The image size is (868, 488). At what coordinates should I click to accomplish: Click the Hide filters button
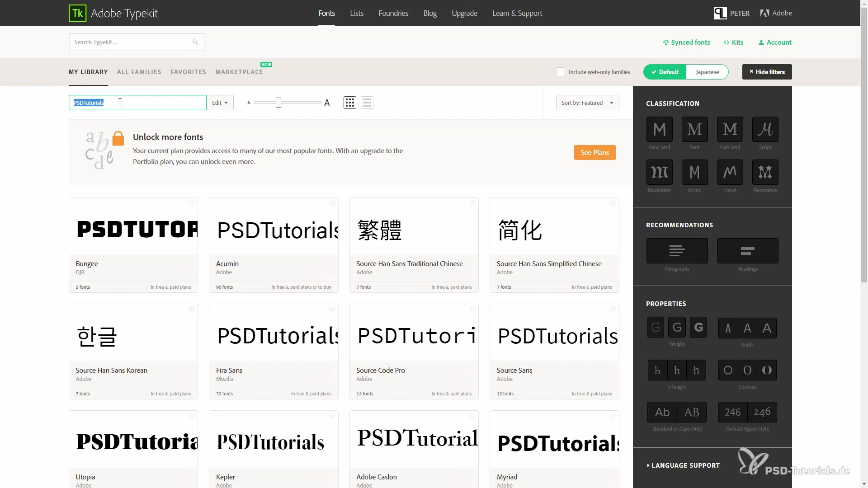click(x=767, y=72)
